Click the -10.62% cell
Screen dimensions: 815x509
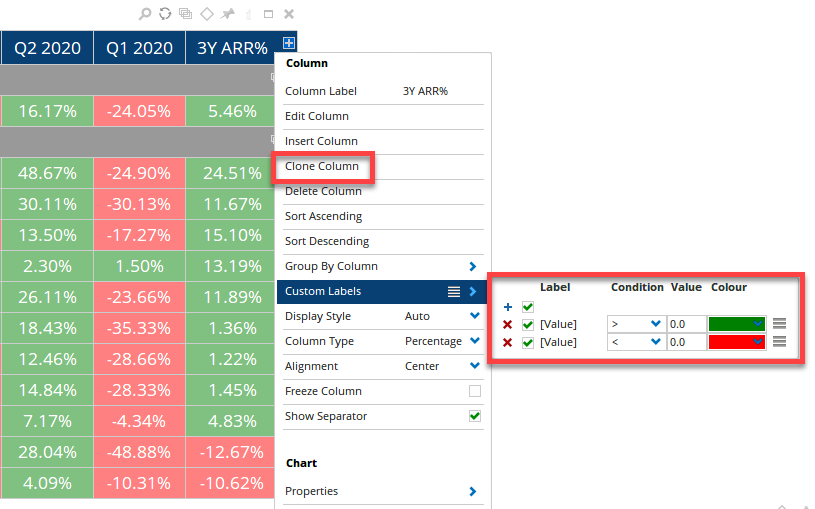tap(230, 484)
